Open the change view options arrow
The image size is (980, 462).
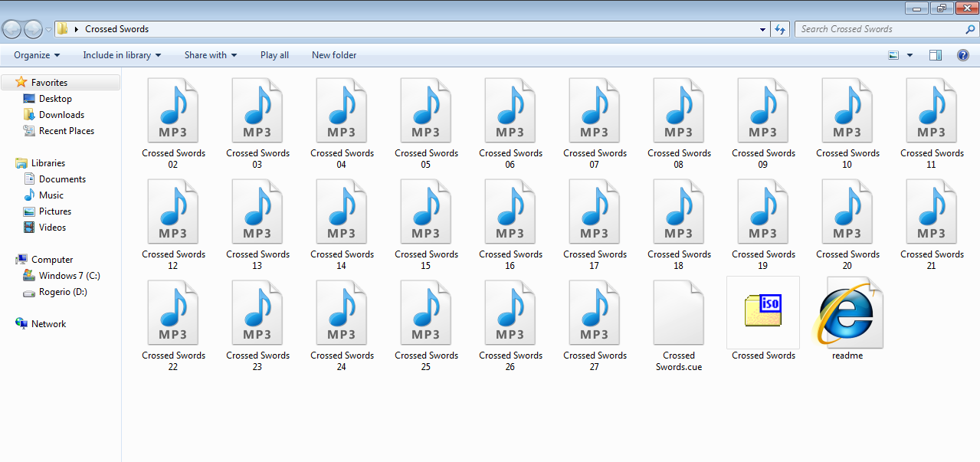(910, 55)
